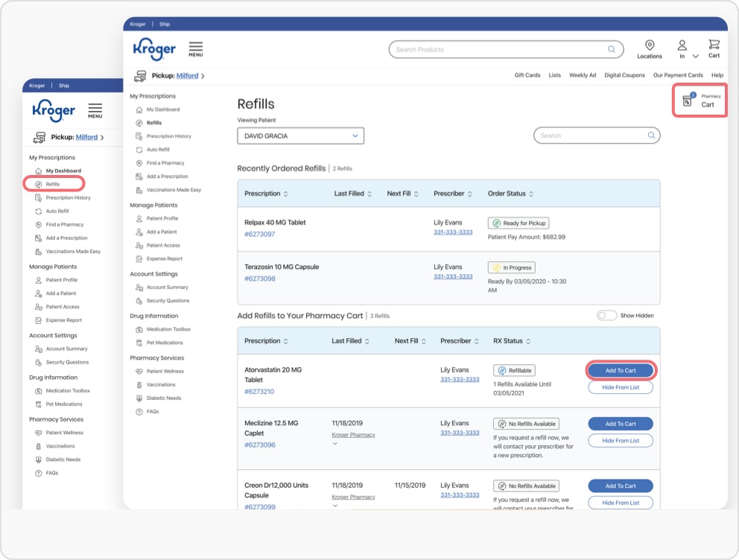
Task: Expand Sign In chevron in header
Action: pos(696,57)
